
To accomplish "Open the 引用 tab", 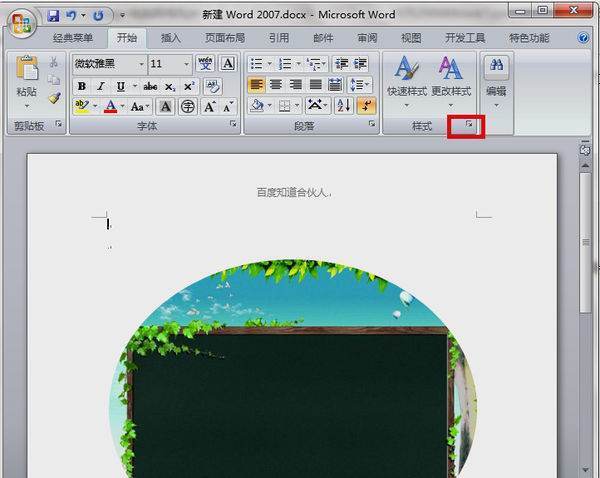I will click(279, 38).
